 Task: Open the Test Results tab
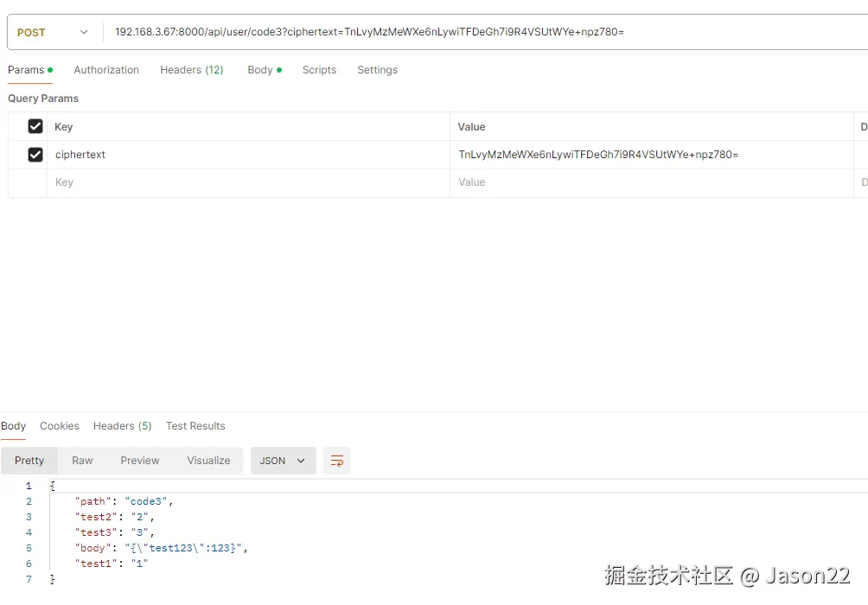[x=195, y=425]
